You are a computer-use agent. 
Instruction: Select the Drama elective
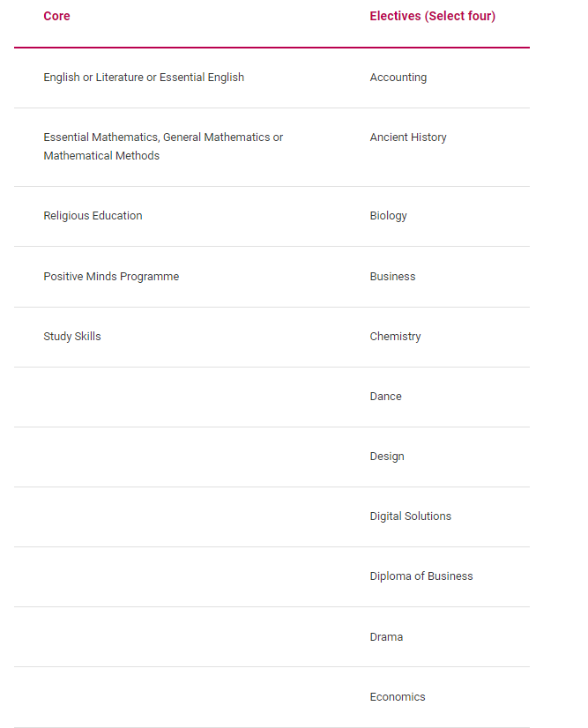(x=386, y=637)
